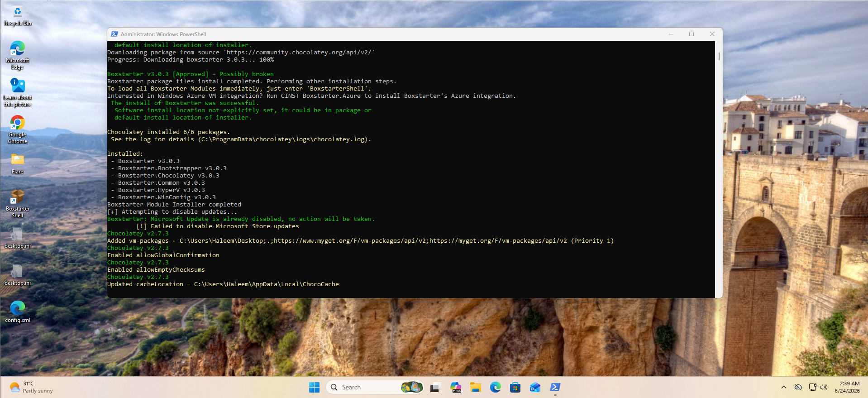Select the Microsoft Edge desktop shortcut
Screen dimensions: 868x398
pyautogui.click(x=18, y=55)
